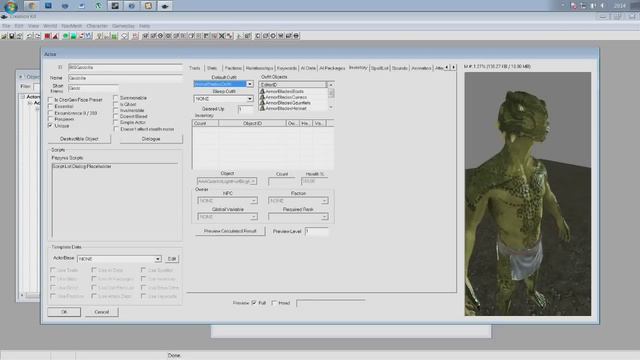The width and height of the screenshot is (640, 360).
Task: Click the lizard character 3D preview
Action: pyautogui.click(x=527, y=194)
